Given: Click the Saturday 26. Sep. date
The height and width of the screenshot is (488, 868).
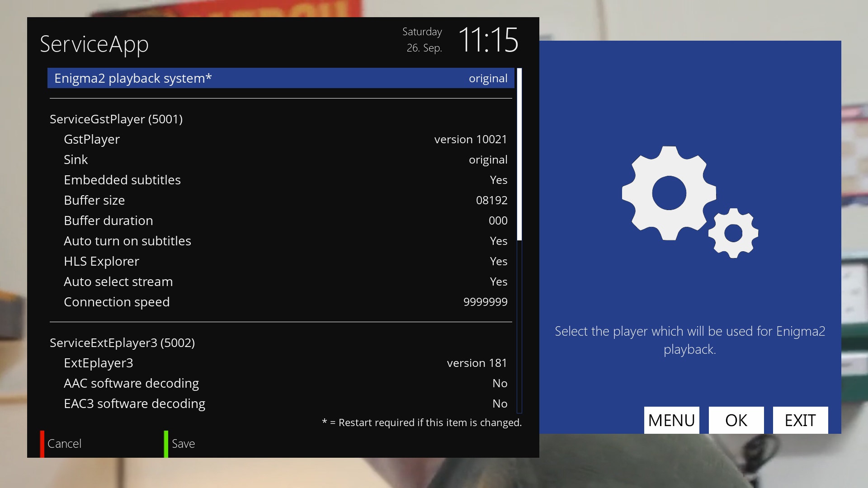Looking at the screenshot, I should click(422, 40).
